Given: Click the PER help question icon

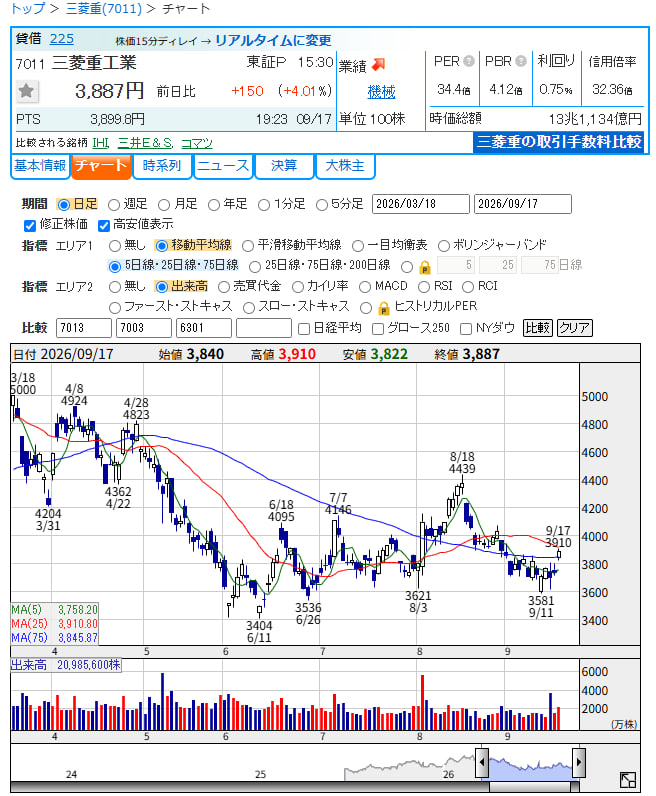Looking at the screenshot, I should pos(469,61).
